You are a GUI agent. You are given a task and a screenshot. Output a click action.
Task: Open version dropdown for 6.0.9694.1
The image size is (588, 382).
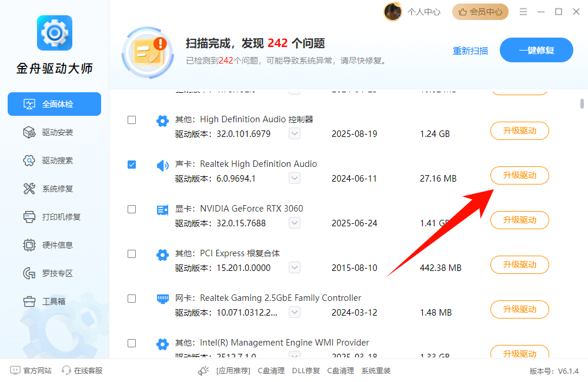[x=295, y=178]
